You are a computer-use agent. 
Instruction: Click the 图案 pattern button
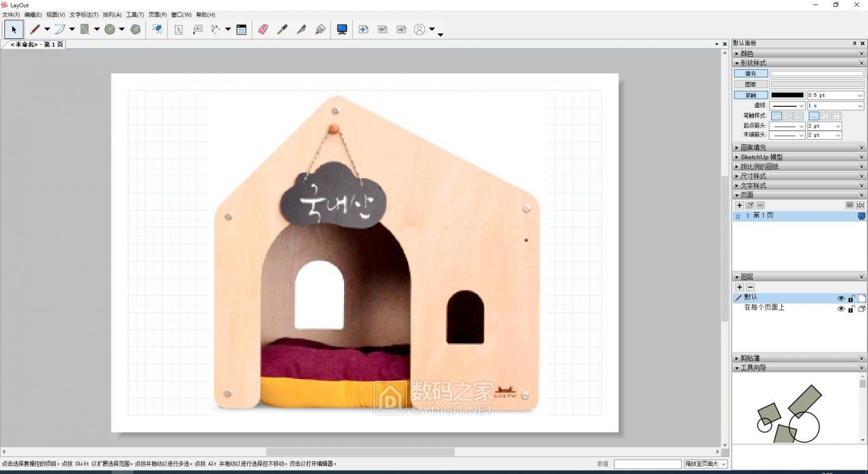(751, 84)
